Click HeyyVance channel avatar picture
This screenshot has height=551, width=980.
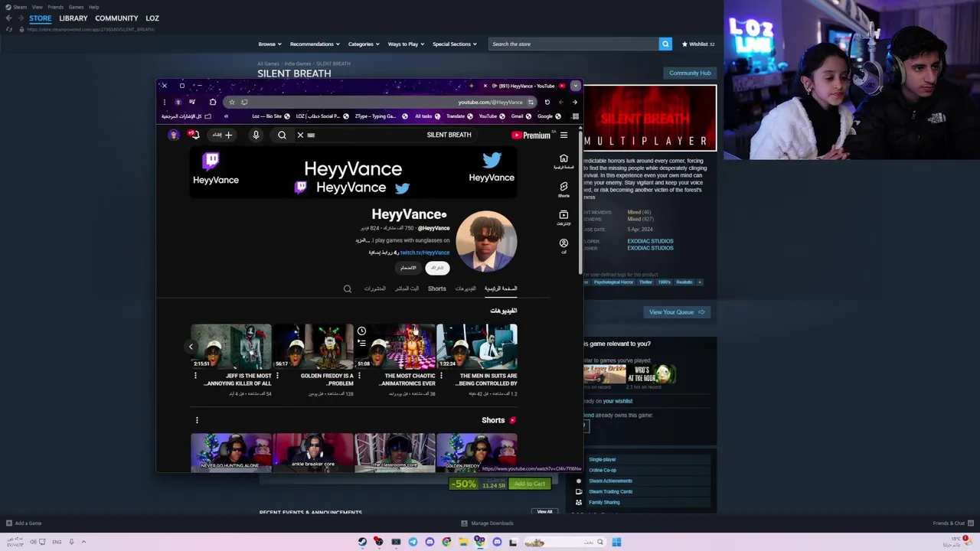pyautogui.click(x=486, y=241)
